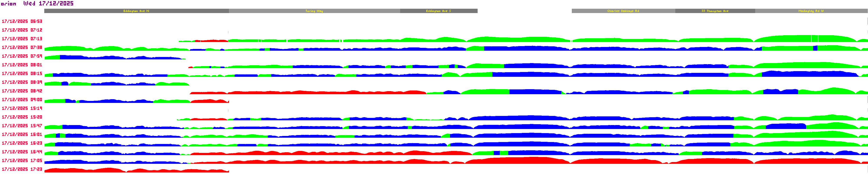Click the 07:13 journey timestamp label
The width and height of the screenshot is (868, 174).
pos(22,39)
